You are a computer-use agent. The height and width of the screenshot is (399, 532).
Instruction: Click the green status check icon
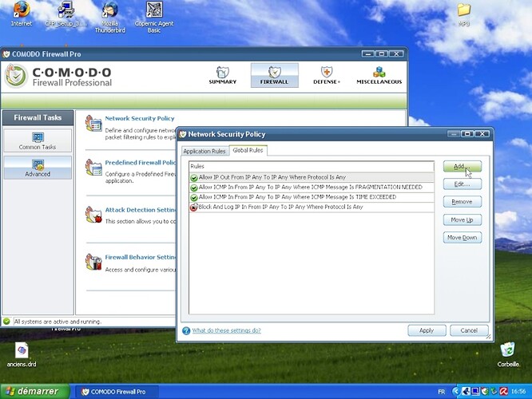pyautogui.click(x=6, y=321)
